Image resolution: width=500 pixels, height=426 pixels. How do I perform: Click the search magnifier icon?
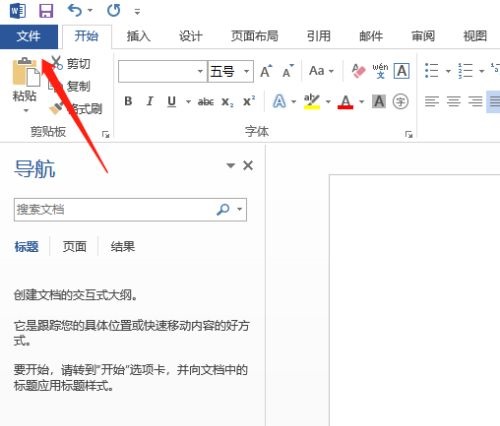[x=223, y=210]
